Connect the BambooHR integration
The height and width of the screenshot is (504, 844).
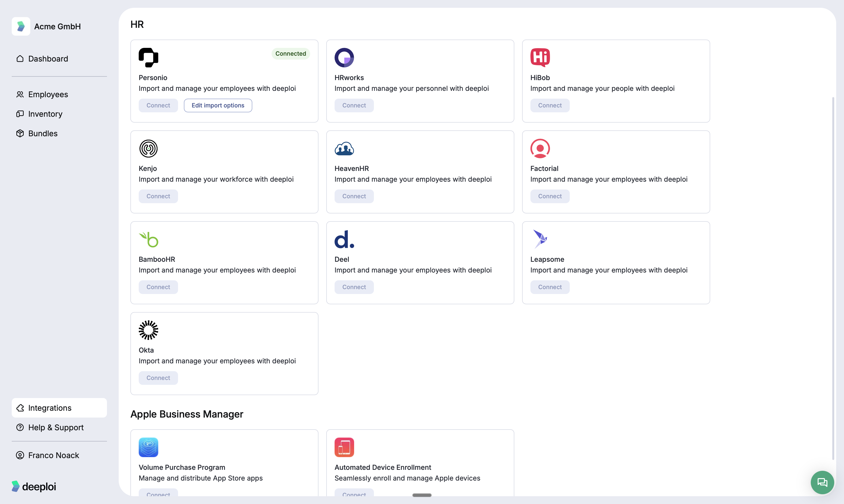(158, 287)
